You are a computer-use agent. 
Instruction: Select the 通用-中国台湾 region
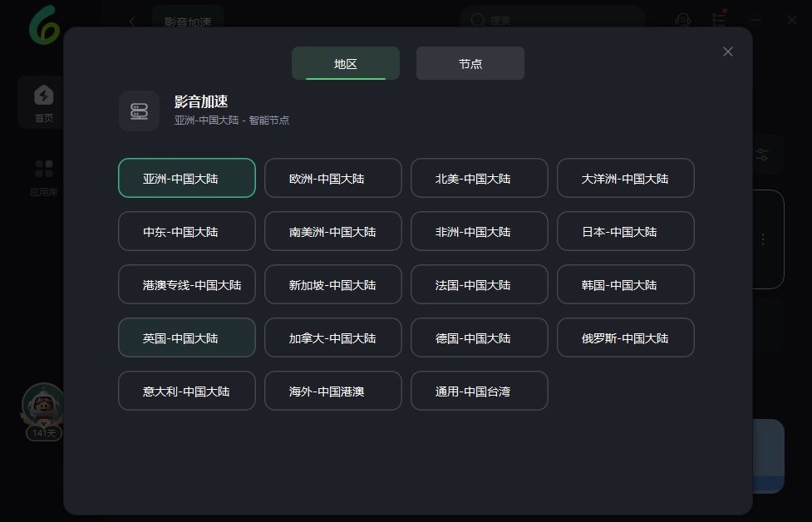click(479, 391)
